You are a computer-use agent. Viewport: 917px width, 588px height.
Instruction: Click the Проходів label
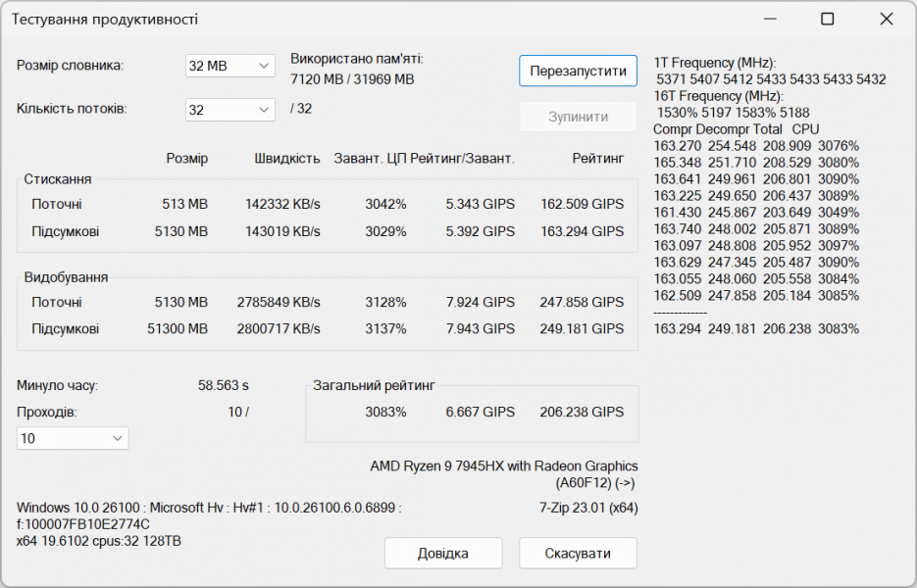tap(47, 413)
